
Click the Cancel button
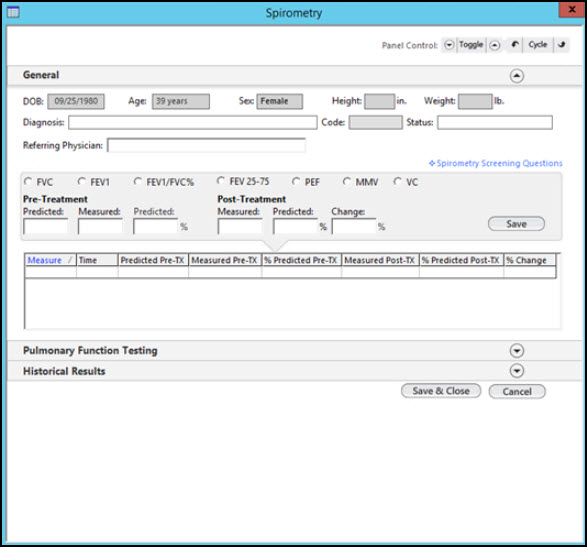(517, 392)
